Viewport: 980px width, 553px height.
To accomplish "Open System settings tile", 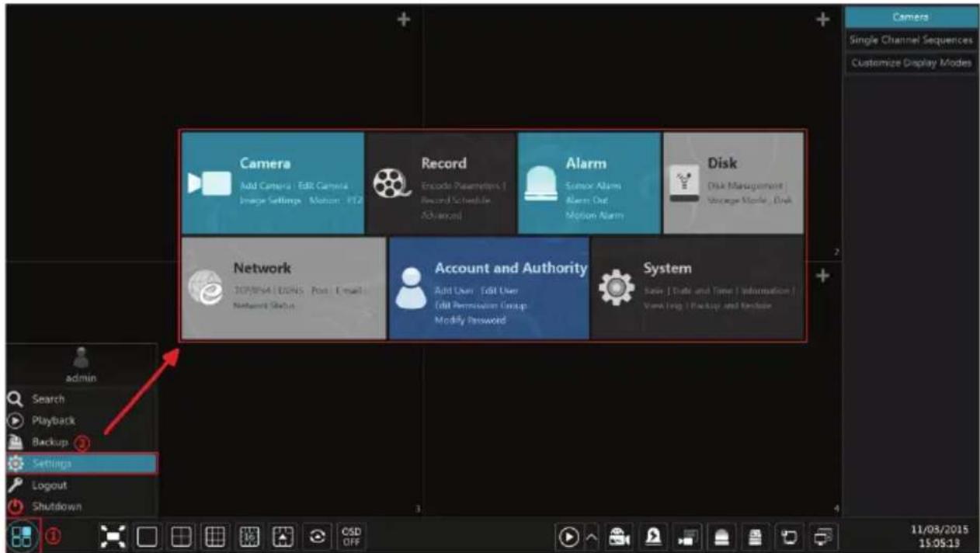I will (x=697, y=288).
